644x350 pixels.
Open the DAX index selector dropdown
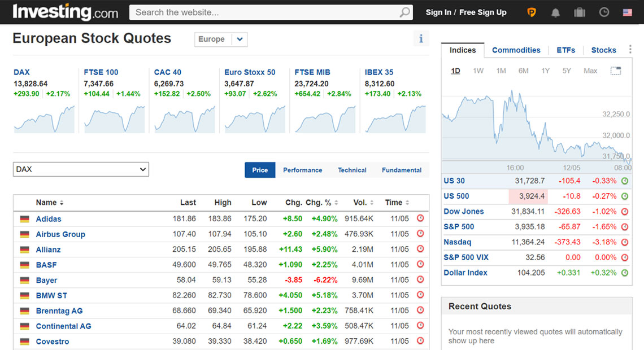[x=80, y=169]
